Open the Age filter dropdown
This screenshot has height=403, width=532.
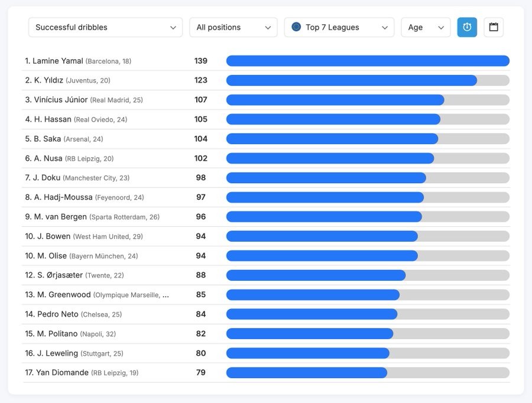426,27
